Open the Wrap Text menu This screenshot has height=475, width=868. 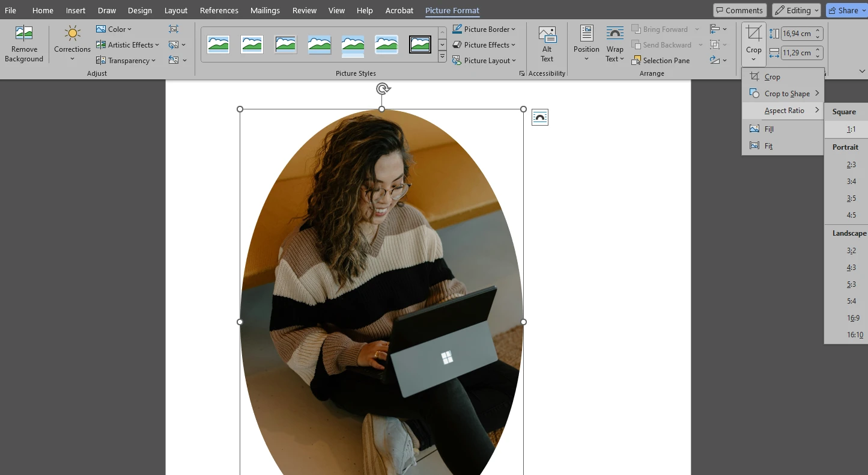tap(615, 43)
